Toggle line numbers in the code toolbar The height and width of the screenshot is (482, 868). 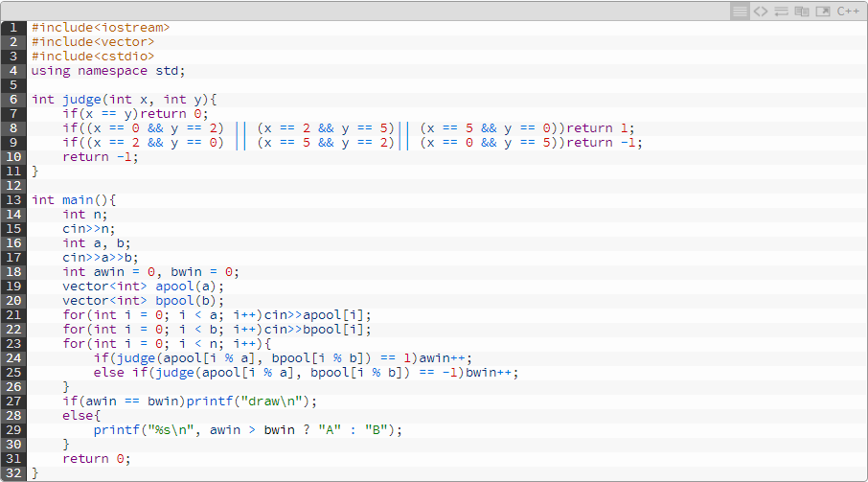pos(740,11)
